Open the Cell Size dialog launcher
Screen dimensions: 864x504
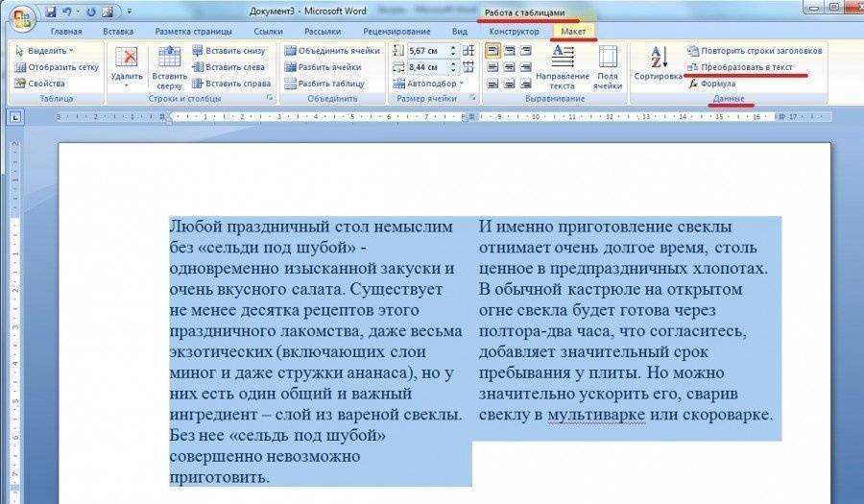coord(473,99)
